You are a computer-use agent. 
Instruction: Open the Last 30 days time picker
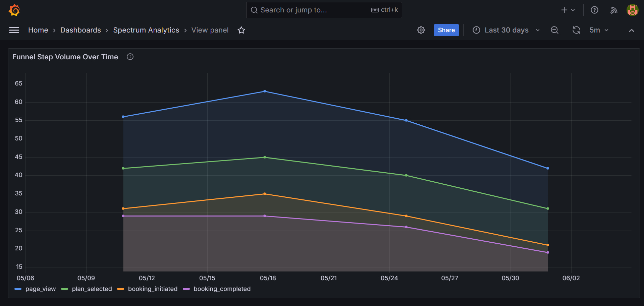[x=506, y=30]
